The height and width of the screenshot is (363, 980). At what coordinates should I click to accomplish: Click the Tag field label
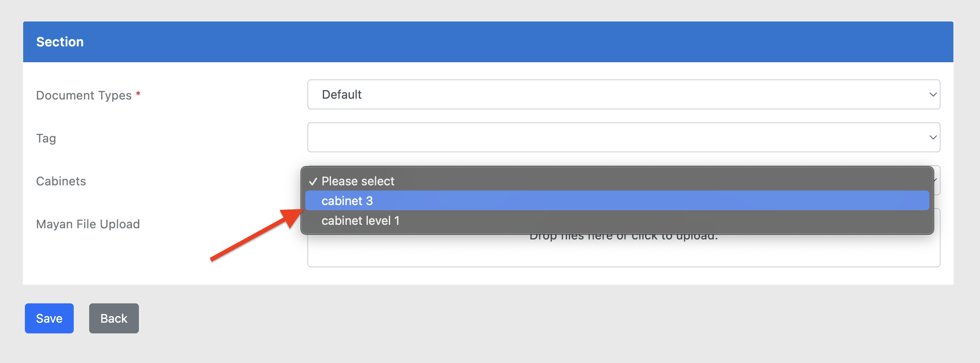[46, 138]
